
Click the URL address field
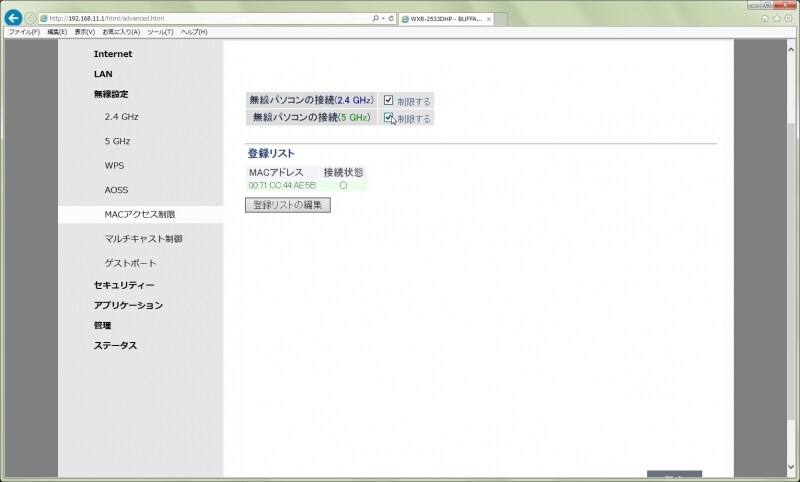pos(200,19)
